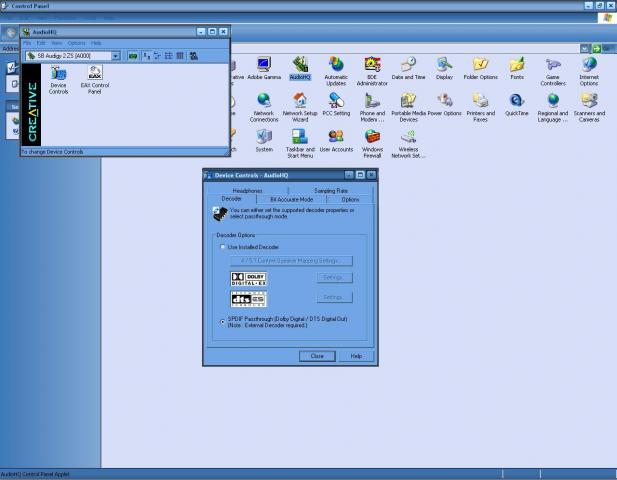Expand the Control Panel address bar dropdown

point(585,48)
